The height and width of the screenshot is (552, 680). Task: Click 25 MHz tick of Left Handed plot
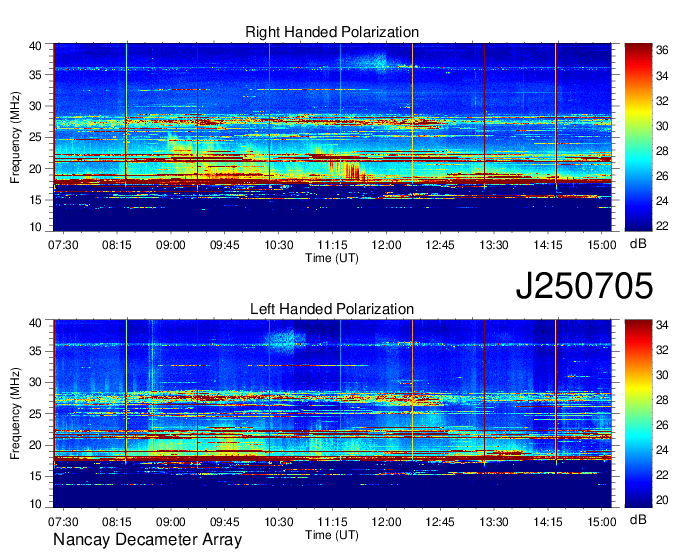[x=36, y=414]
